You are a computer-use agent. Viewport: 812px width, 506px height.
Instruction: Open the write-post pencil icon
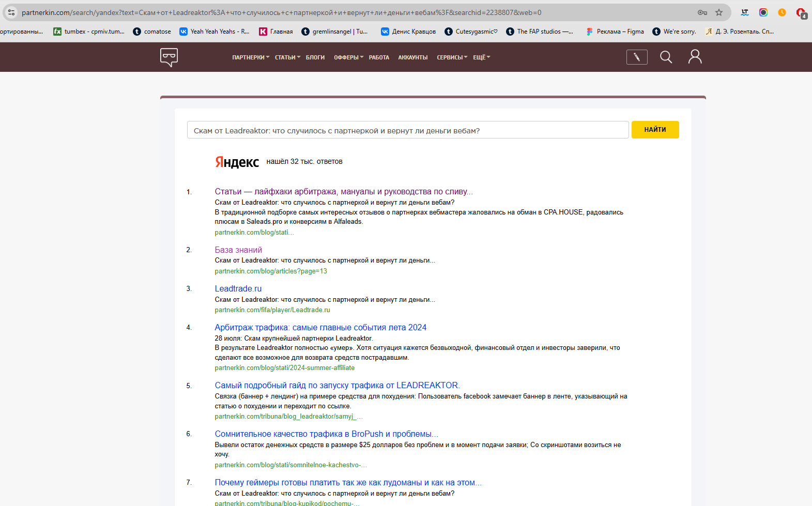tap(637, 57)
